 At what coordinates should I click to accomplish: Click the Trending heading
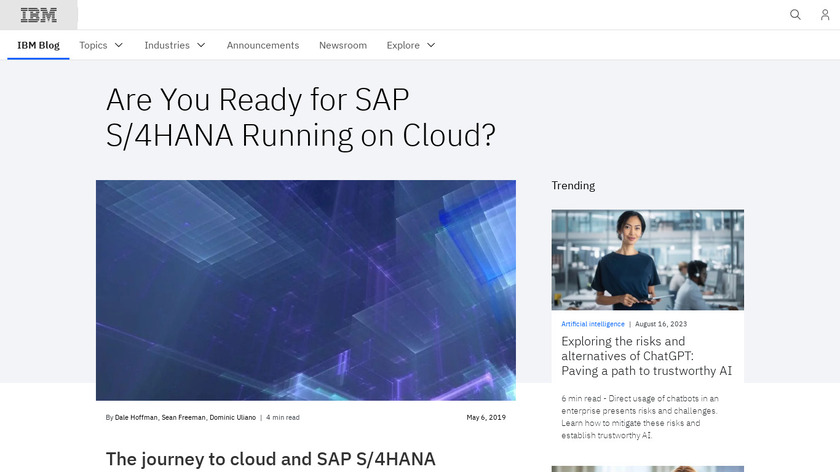[573, 185]
